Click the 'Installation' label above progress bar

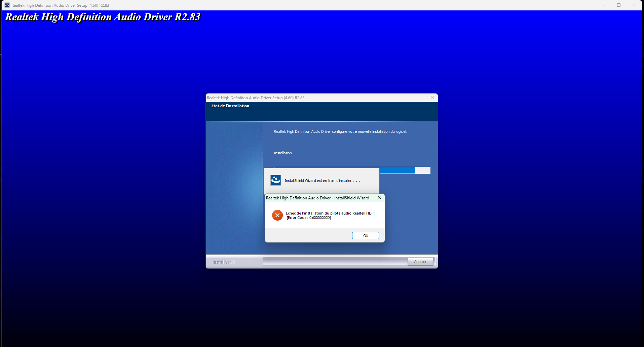(283, 153)
